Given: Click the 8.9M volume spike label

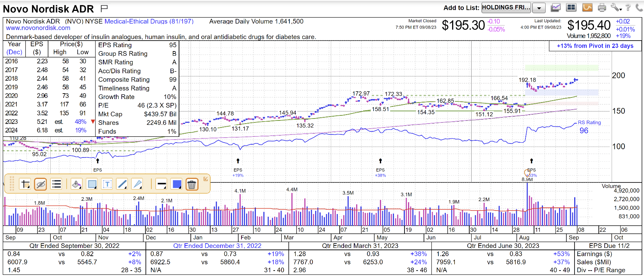Looking at the screenshot, I should click(x=527, y=179).
